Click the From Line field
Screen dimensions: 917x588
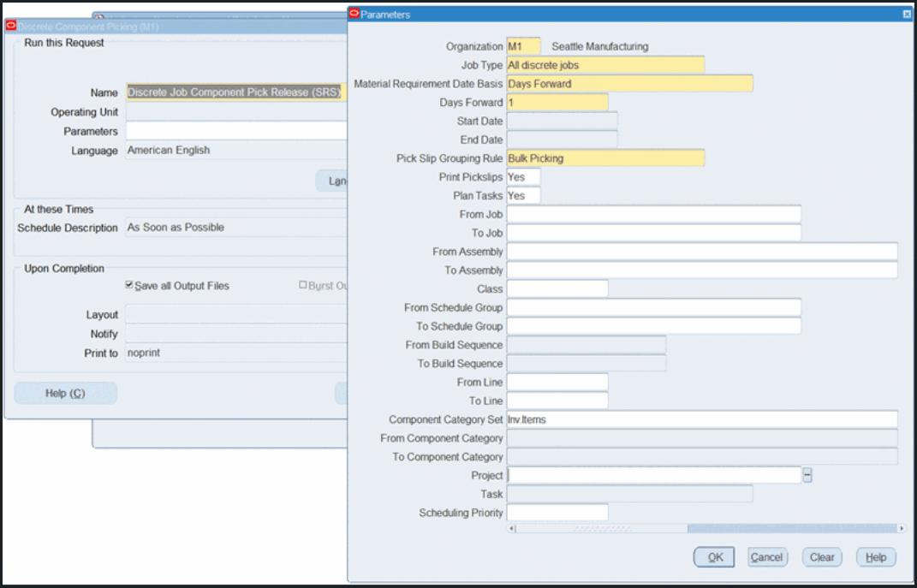(557, 383)
